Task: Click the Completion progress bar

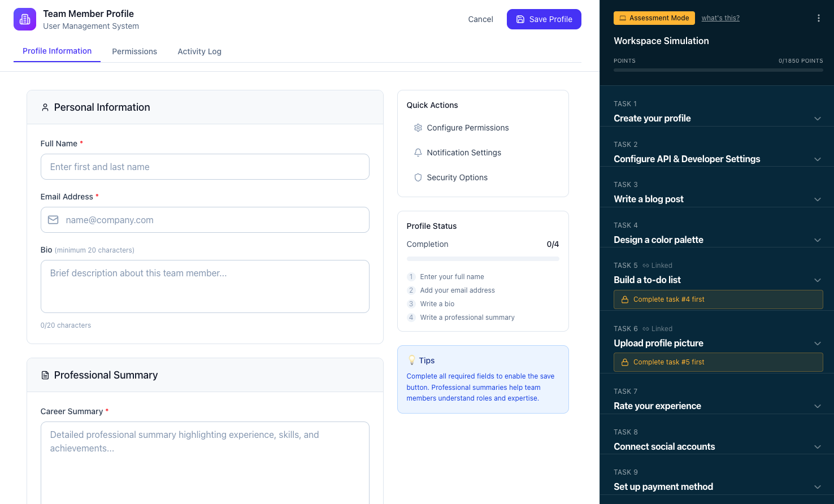Action: 483,258
